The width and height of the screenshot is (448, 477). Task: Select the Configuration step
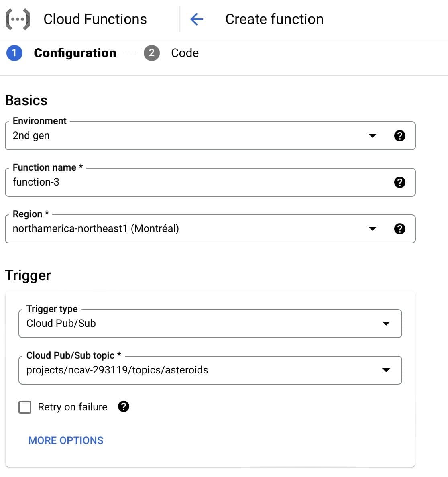click(75, 53)
